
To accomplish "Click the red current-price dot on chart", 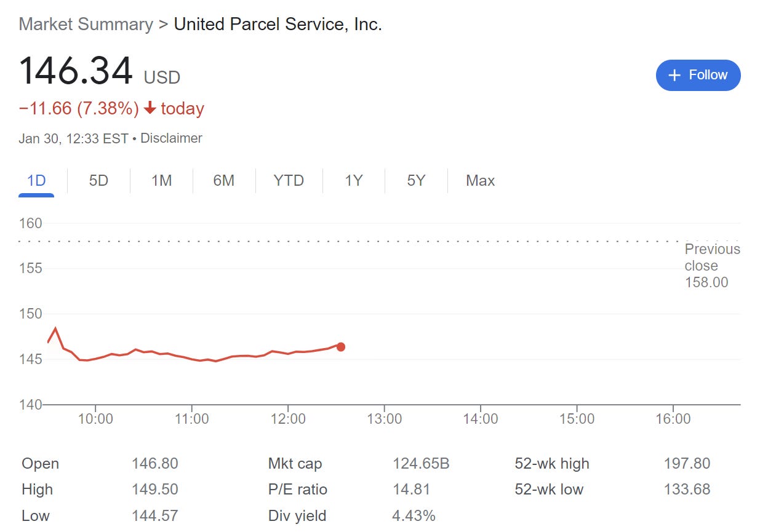I will (340, 347).
